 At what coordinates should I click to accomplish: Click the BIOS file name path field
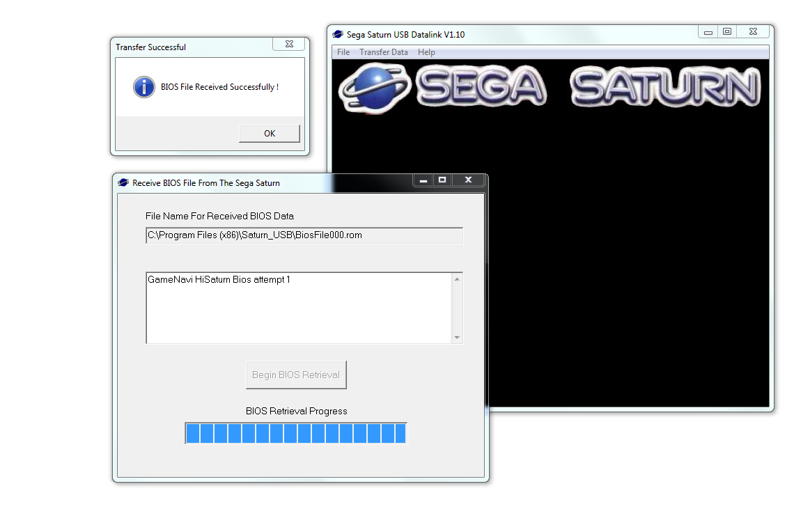(304, 235)
